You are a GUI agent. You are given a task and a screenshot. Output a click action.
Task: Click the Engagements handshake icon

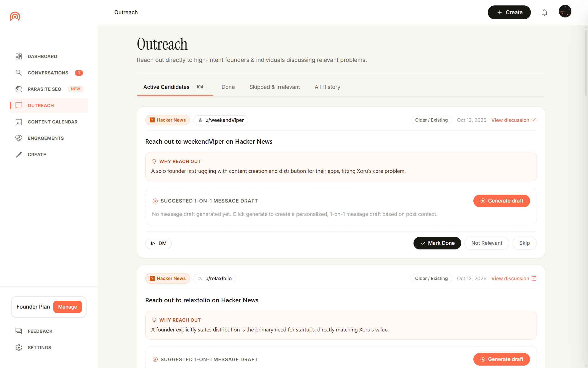[19, 138]
